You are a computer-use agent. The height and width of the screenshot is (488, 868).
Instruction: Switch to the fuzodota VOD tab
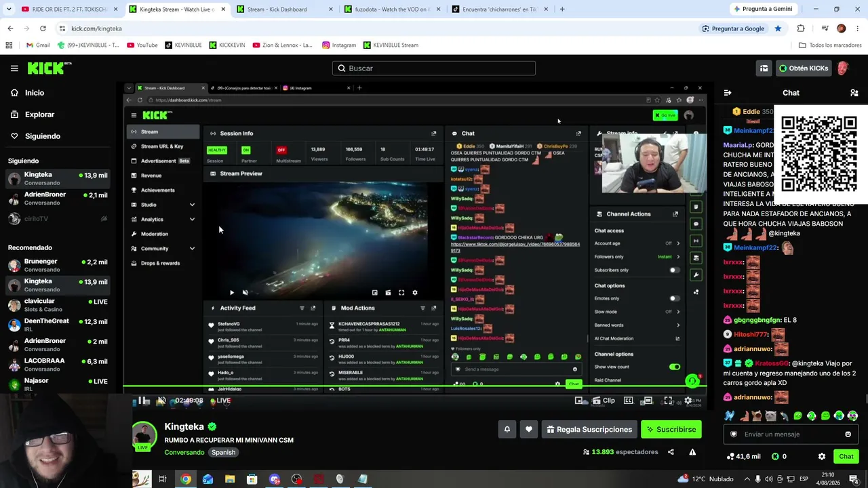(391, 9)
